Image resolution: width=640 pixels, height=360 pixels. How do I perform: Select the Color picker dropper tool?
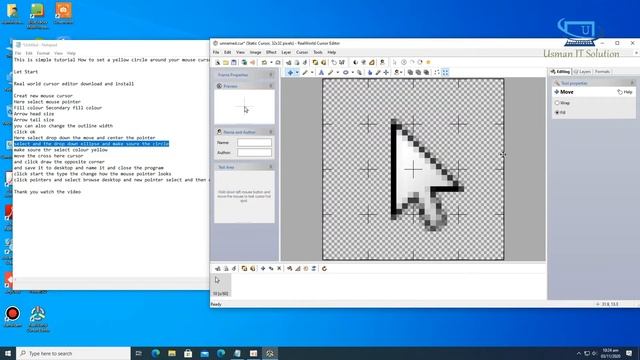click(378, 73)
